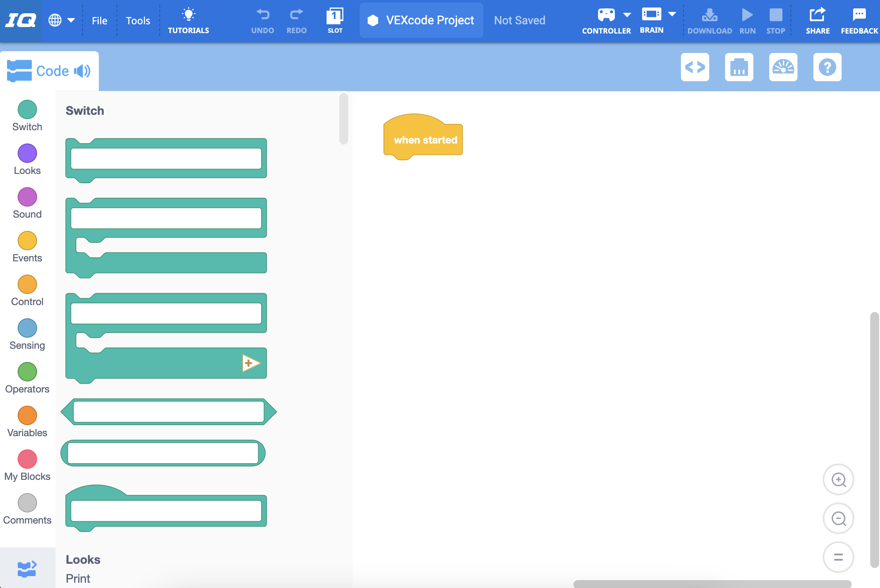Open the File menu
Screen dimensions: 880x588
pos(99,21)
